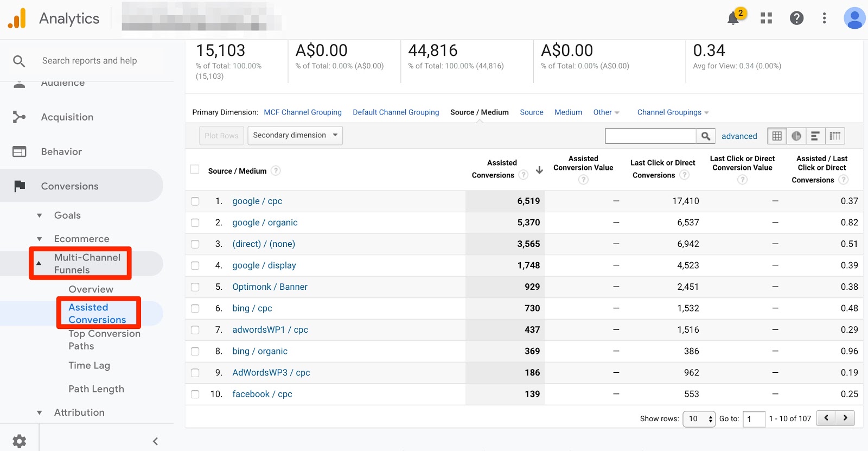Open the Secondary dimension dropdown
Image resolution: width=868 pixels, height=451 pixels.
pyautogui.click(x=295, y=135)
